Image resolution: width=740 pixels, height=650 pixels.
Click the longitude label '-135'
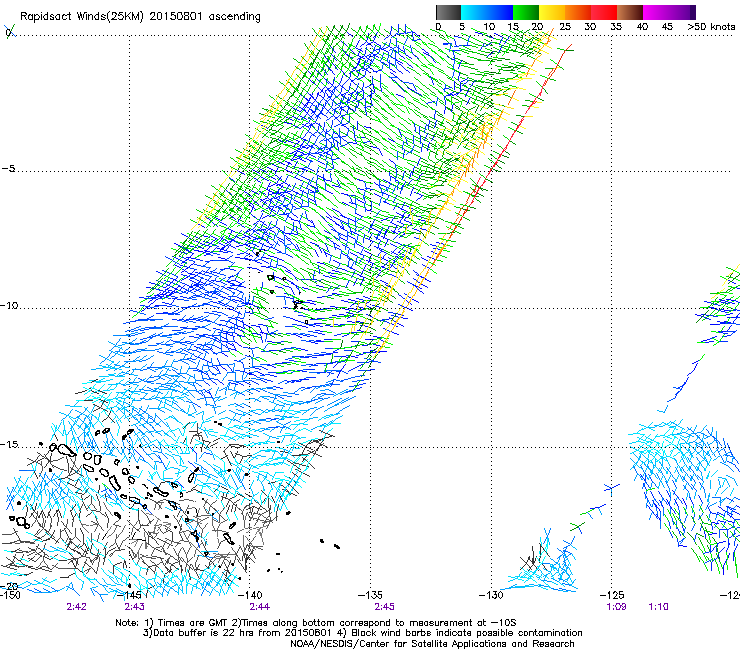370,594
